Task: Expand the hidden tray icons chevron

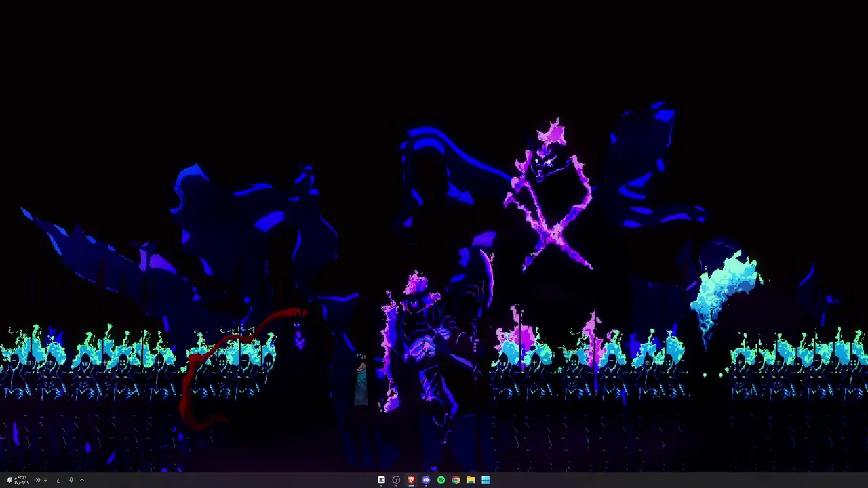Action: point(82,480)
